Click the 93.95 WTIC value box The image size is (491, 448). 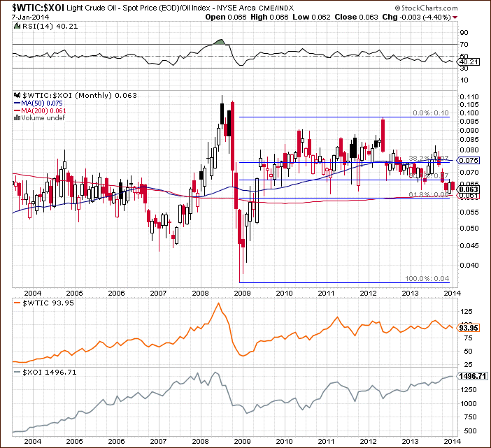[x=469, y=328]
